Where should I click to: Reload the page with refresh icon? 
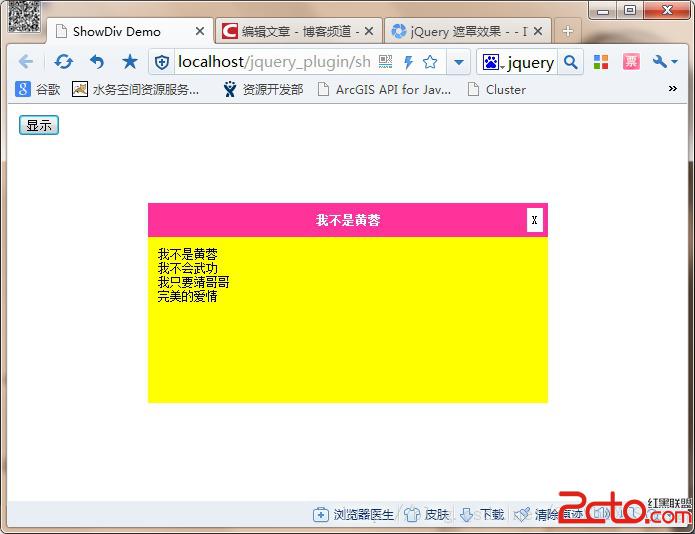tap(63, 62)
